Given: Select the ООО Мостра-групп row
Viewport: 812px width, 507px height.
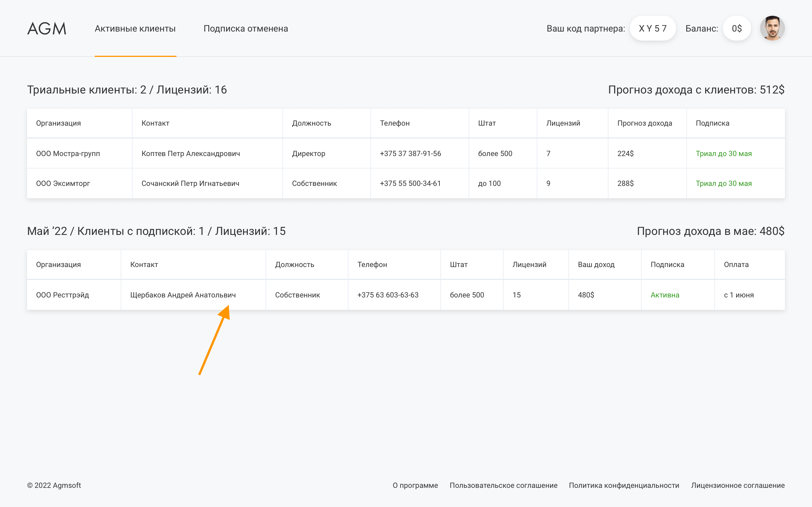Looking at the screenshot, I should pyautogui.click(x=68, y=154).
